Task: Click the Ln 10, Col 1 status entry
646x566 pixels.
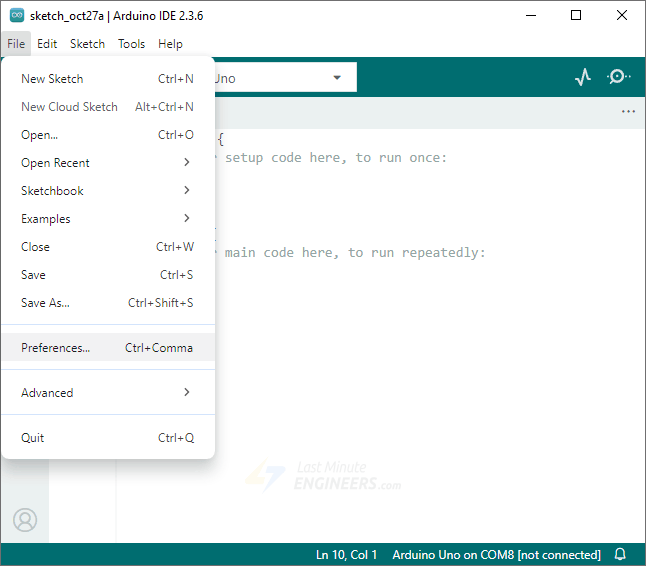Action: [x=346, y=555]
